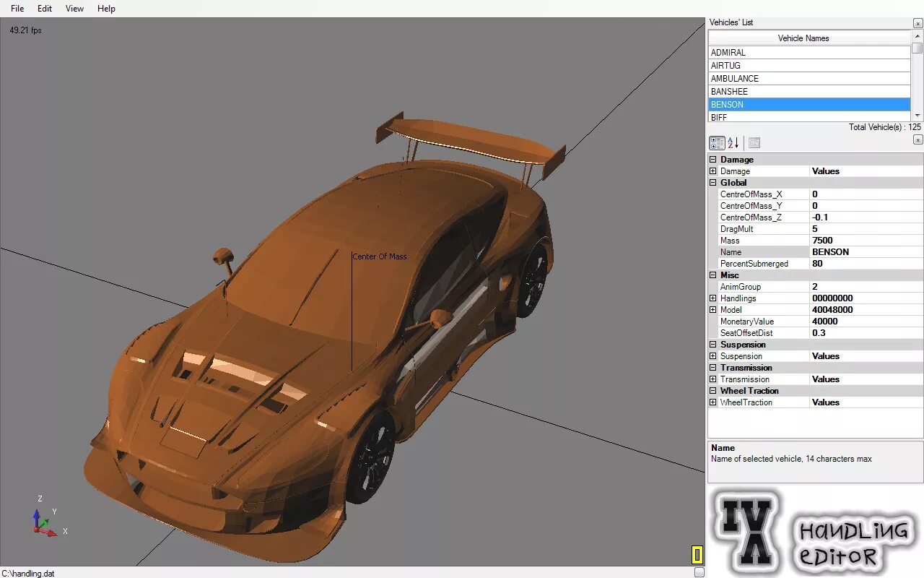Close the properties grid panel
This screenshot has width=924, height=578.
[918, 139]
